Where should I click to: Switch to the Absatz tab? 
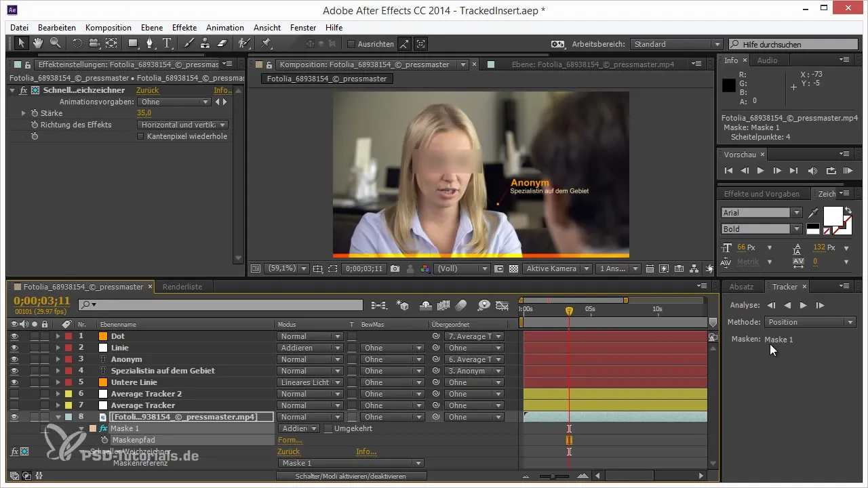(x=741, y=287)
